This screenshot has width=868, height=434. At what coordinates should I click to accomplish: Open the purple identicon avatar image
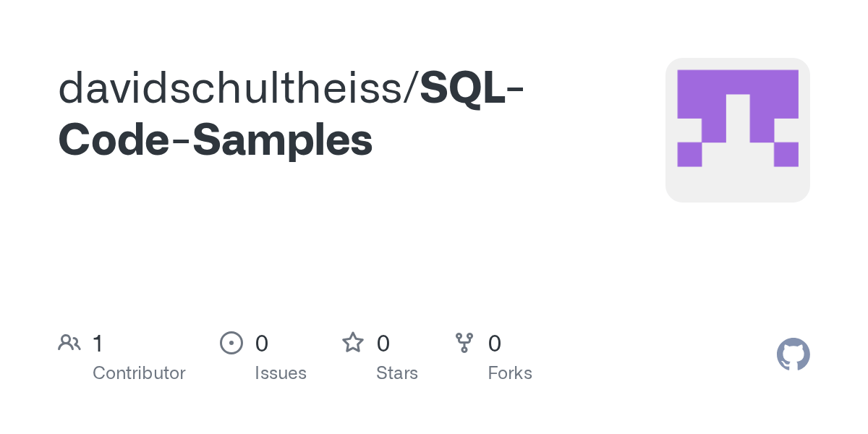737,130
